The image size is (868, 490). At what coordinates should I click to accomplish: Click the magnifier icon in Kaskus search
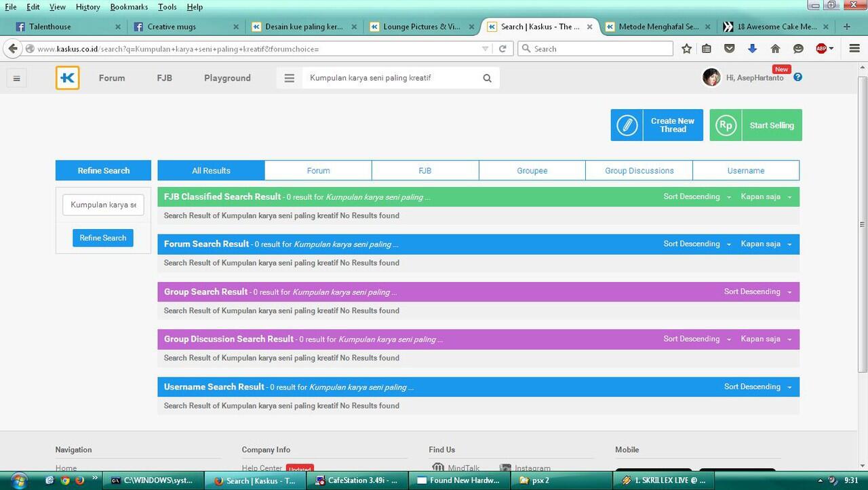pyautogui.click(x=487, y=78)
